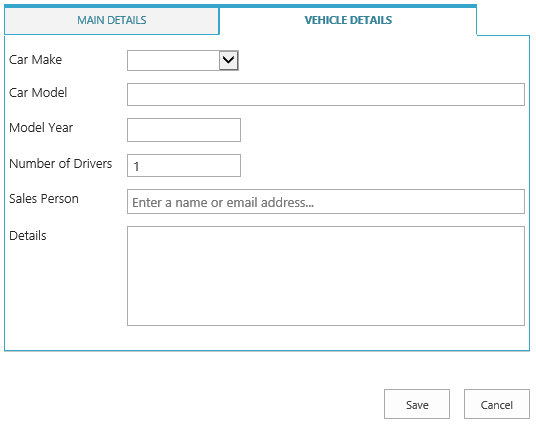This screenshot has height=427, width=536.
Task: Select the Vehicle Details tab
Action: click(348, 21)
